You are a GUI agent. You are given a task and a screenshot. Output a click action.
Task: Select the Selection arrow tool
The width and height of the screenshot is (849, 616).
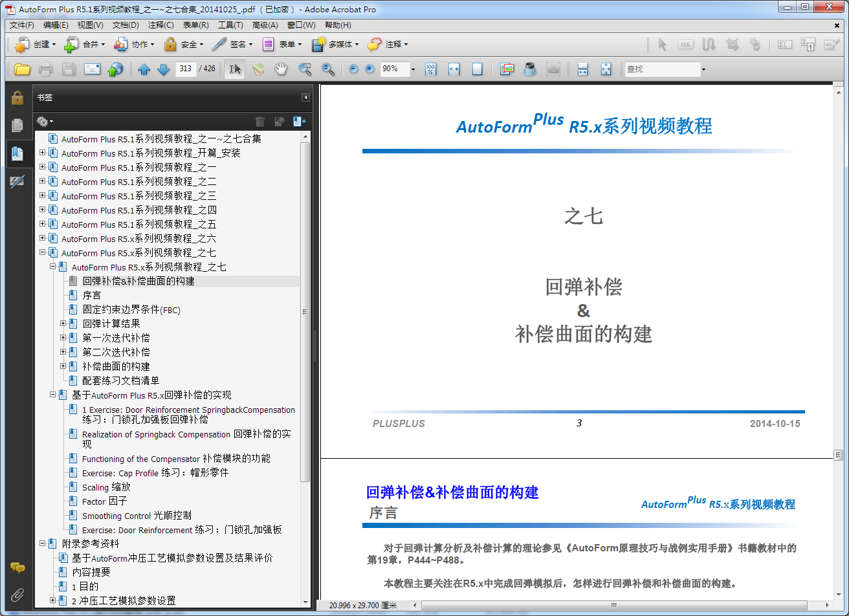(x=234, y=69)
